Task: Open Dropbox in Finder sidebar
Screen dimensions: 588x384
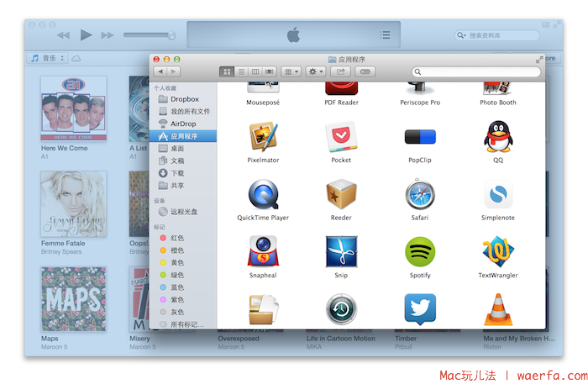Action: 183,99
